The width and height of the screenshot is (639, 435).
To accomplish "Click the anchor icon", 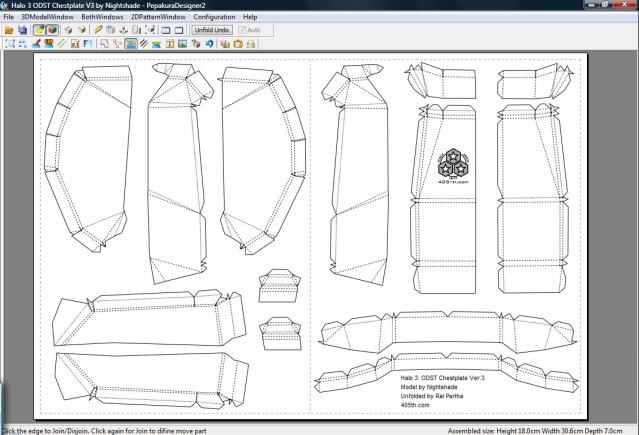I will (123, 30).
